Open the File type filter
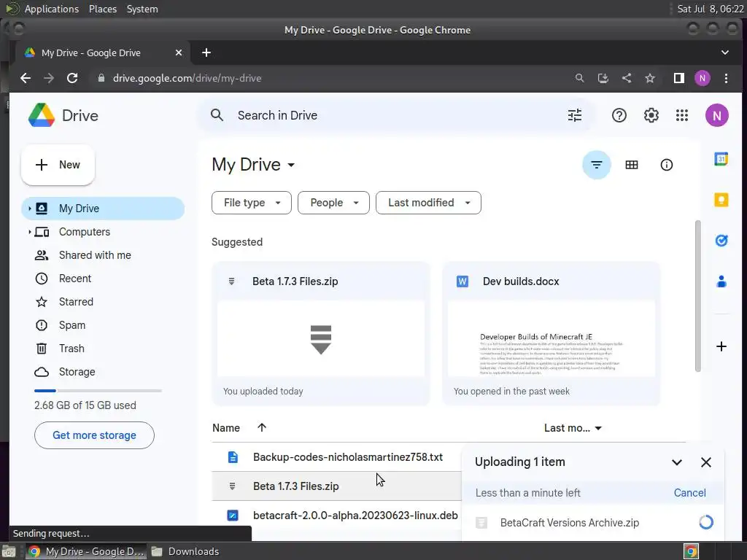The height and width of the screenshot is (560, 747). [x=252, y=203]
